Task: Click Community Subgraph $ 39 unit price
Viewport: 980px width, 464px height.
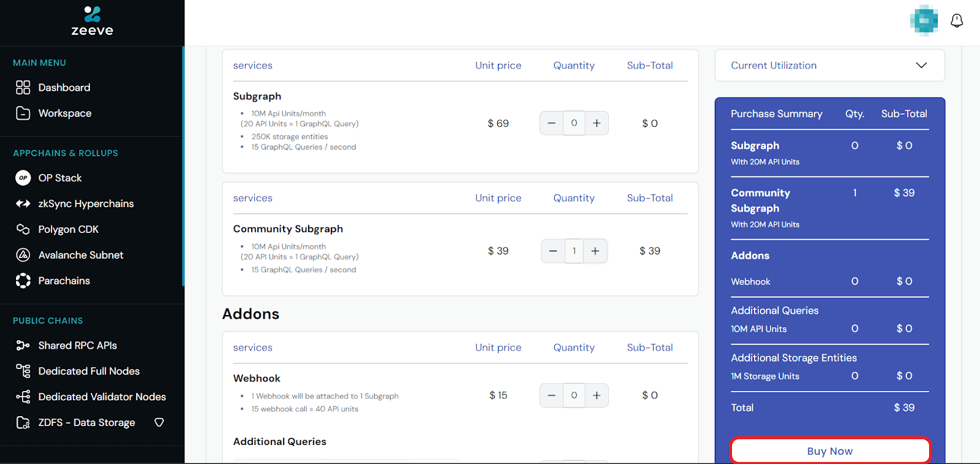Action: (x=498, y=251)
